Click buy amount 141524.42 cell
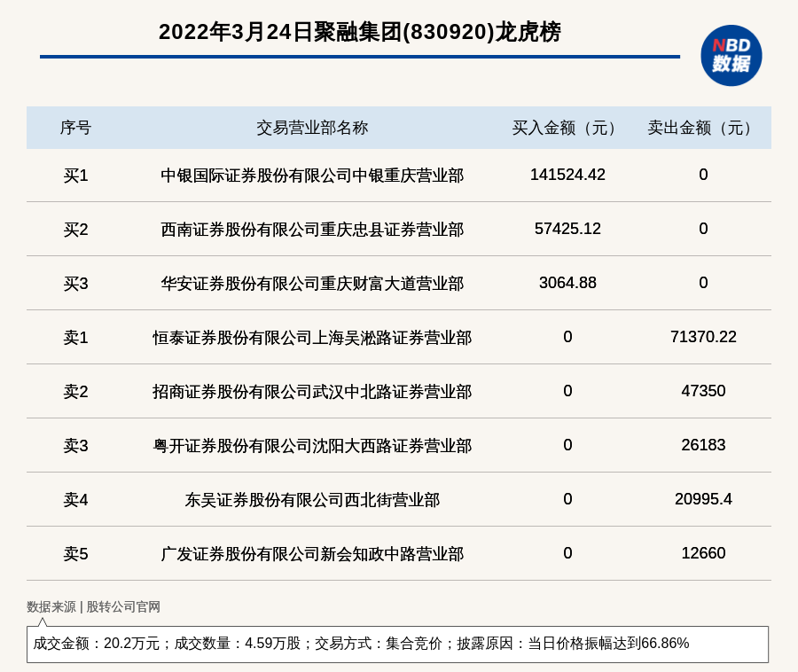 (x=567, y=175)
